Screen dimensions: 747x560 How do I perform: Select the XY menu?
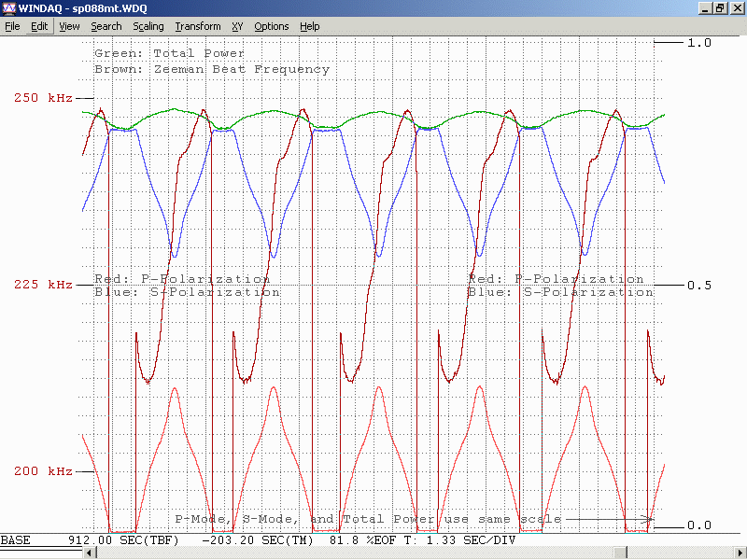click(237, 26)
